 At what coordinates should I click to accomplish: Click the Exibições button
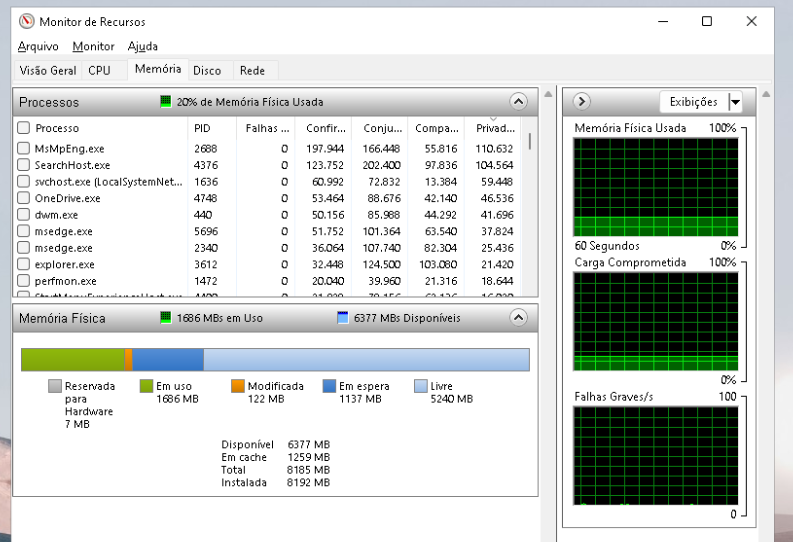click(x=693, y=102)
